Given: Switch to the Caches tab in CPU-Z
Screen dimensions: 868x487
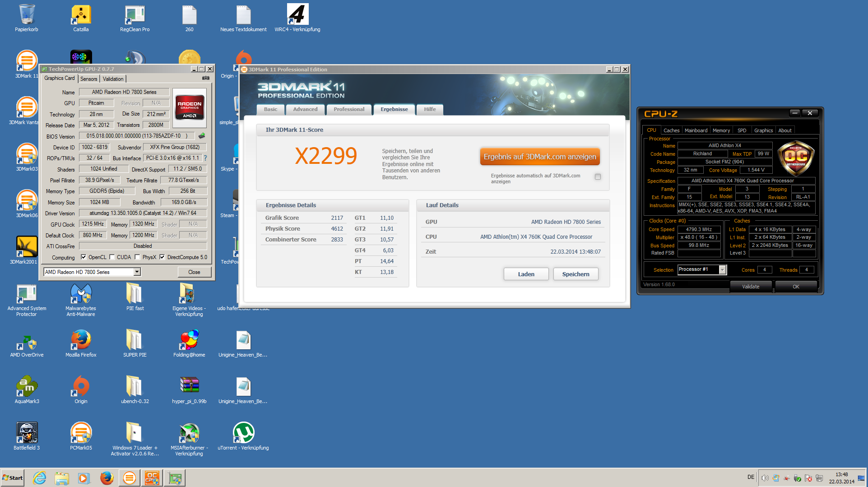Looking at the screenshot, I should pyautogui.click(x=671, y=130).
